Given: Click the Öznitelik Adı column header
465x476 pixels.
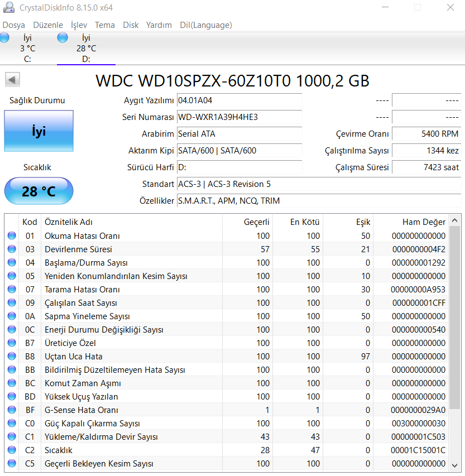Looking at the screenshot, I should (x=131, y=222).
